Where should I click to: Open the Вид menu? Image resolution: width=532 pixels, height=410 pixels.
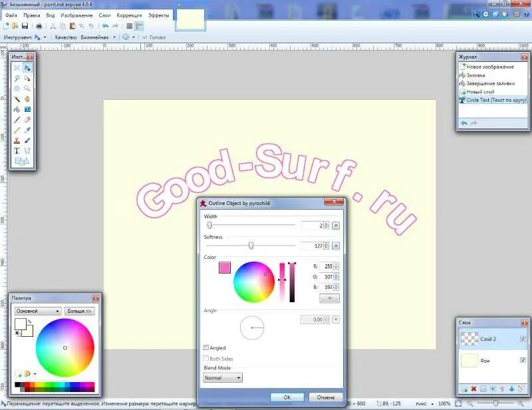click(x=51, y=15)
